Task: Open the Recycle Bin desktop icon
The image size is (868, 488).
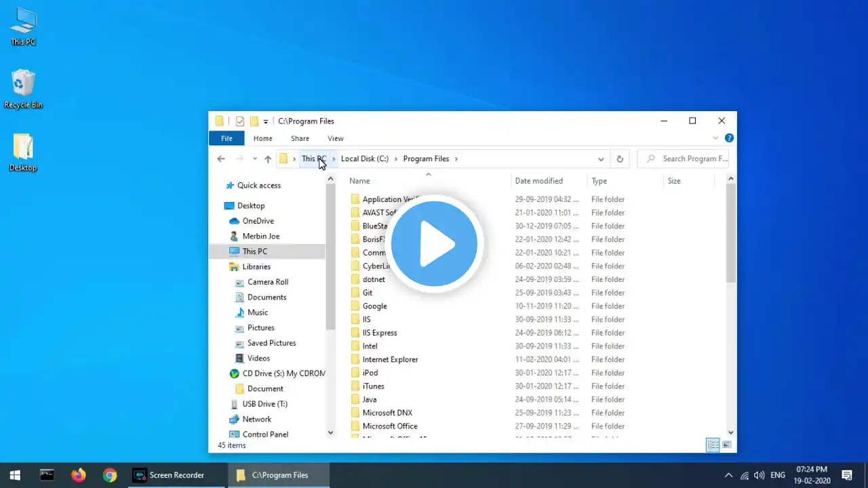Action: click(x=23, y=89)
